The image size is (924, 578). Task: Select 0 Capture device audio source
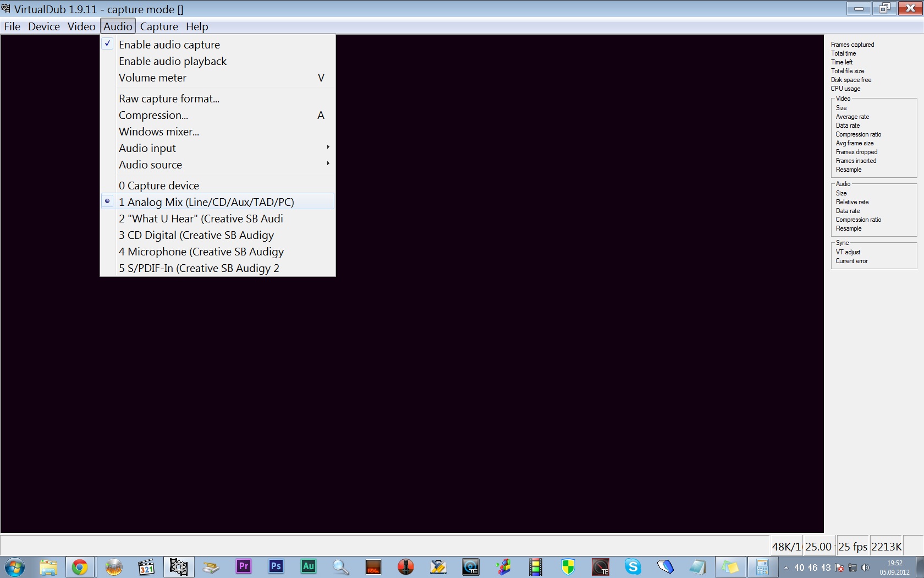point(218,186)
